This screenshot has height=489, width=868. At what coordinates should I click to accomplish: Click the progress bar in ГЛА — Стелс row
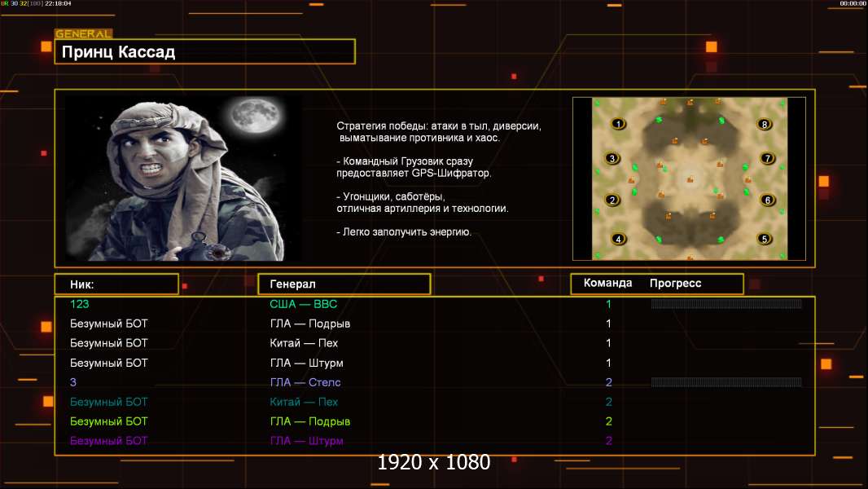[726, 382]
